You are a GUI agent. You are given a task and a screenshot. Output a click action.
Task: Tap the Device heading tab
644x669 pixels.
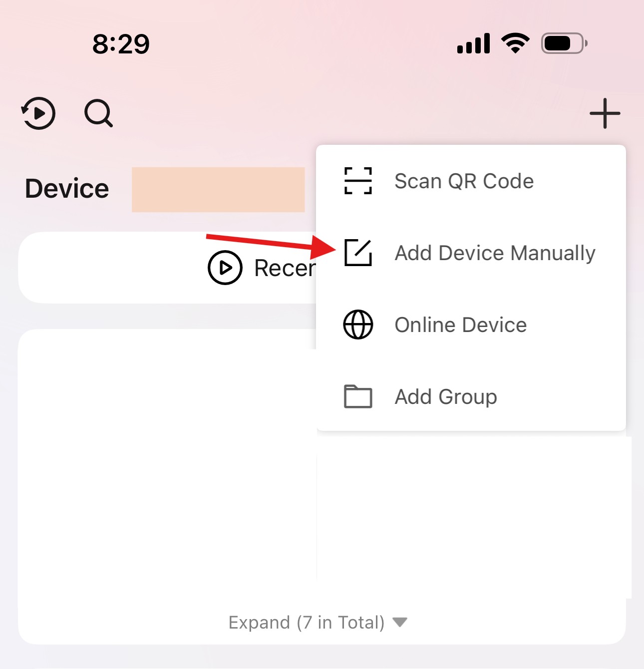(x=67, y=189)
